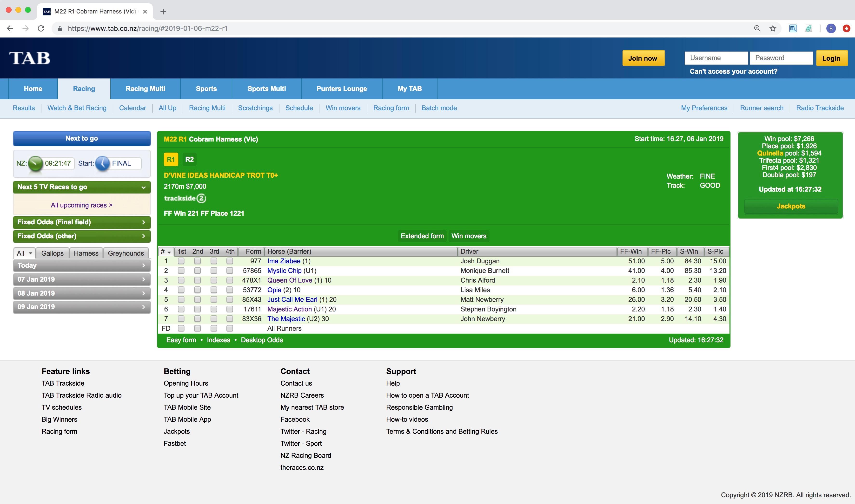Open the Responsible Gambling footer link
This screenshot has width=855, height=504.
click(x=419, y=407)
